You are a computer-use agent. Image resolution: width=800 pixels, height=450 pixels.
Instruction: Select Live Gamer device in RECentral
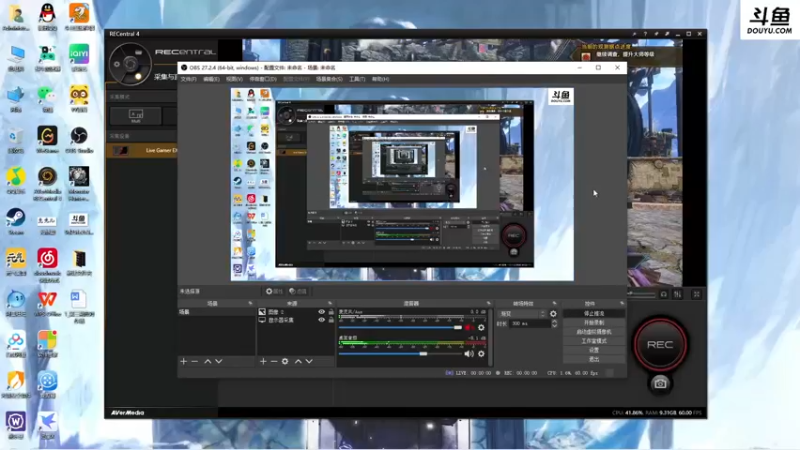click(142, 151)
